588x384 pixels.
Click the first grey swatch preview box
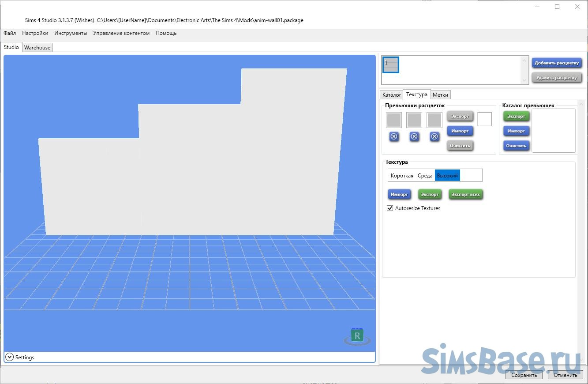(394, 120)
